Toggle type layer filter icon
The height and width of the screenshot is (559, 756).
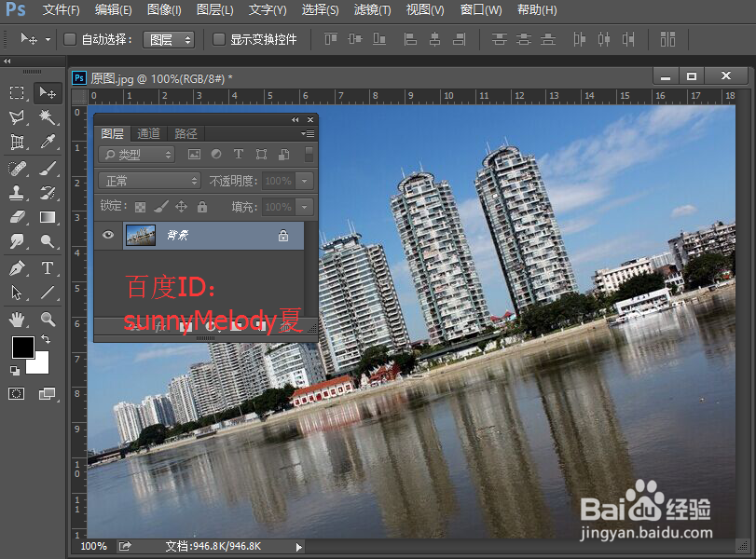(x=239, y=154)
